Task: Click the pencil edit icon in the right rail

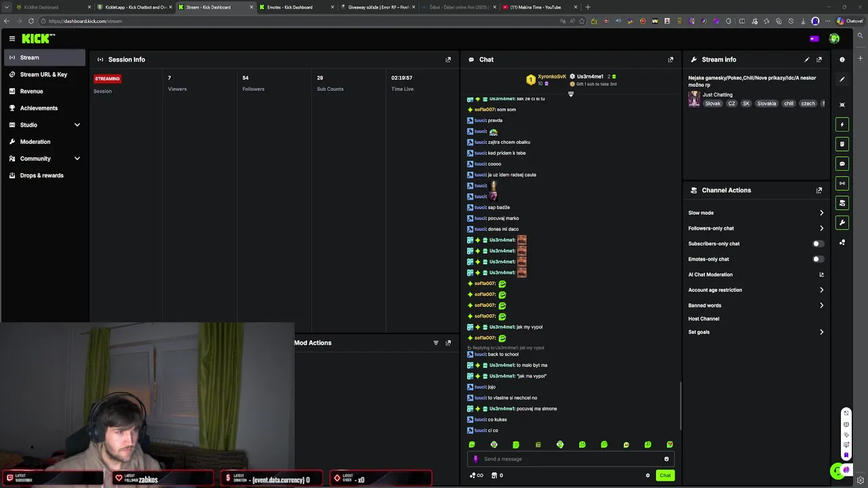Action: tap(842, 79)
